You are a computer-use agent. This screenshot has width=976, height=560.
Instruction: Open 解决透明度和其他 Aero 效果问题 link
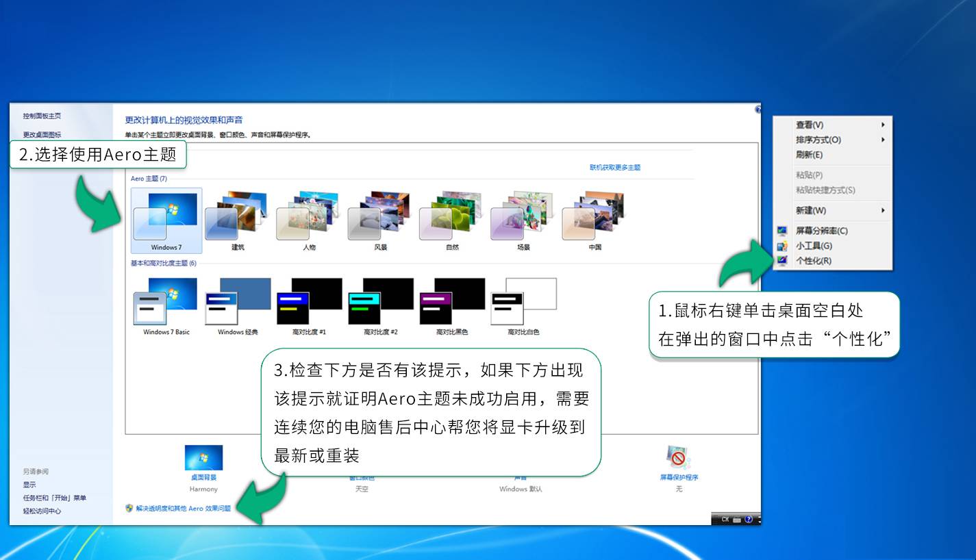tap(183, 509)
